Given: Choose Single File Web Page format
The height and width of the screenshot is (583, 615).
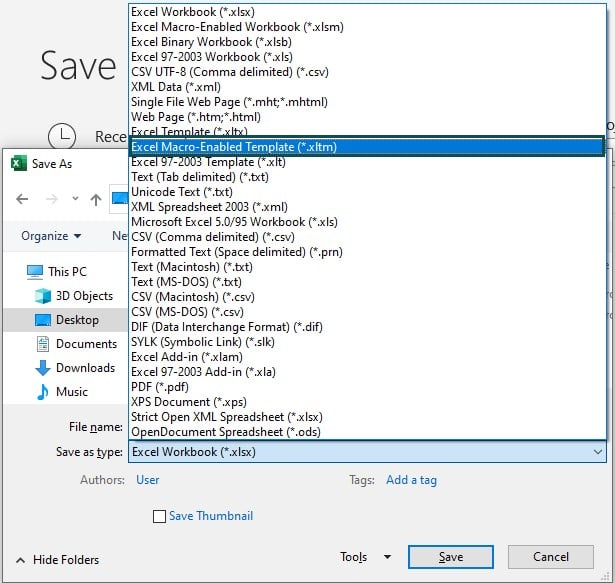Looking at the screenshot, I should (x=367, y=102).
